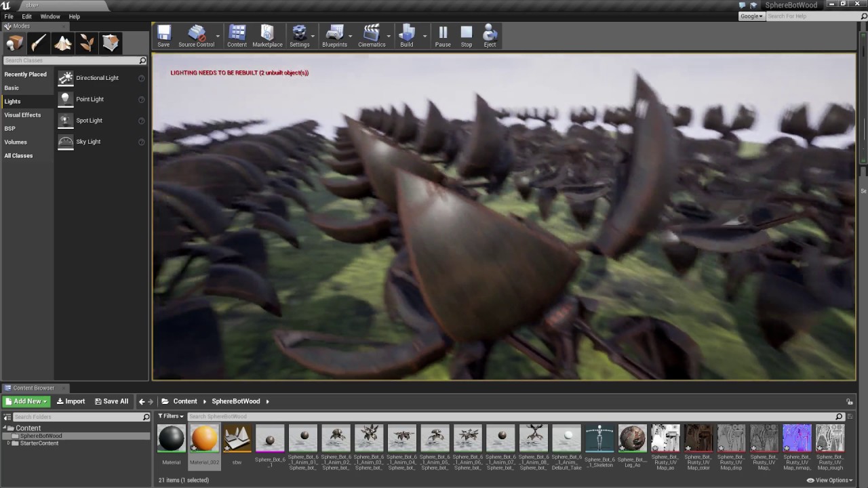Toggle the sources panel folder view button
Image resolution: width=868 pixels, height=488 pixels.
pos(7,417)
